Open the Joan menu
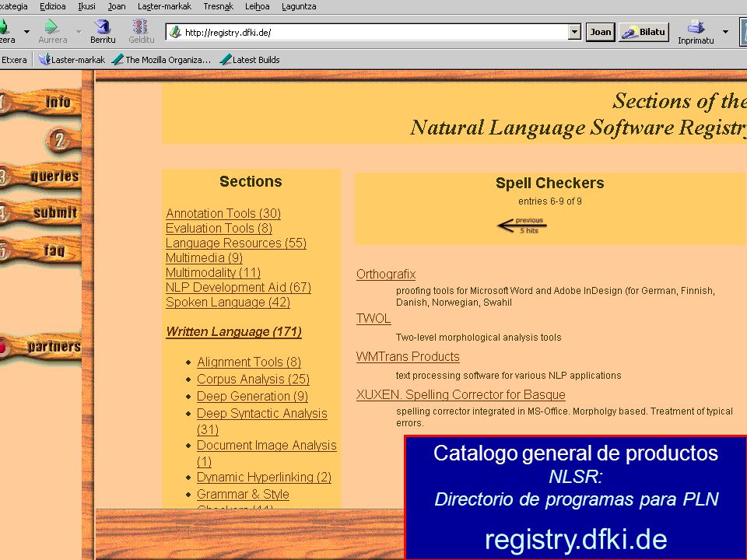 pyautogui.click(x=117, y=6)
